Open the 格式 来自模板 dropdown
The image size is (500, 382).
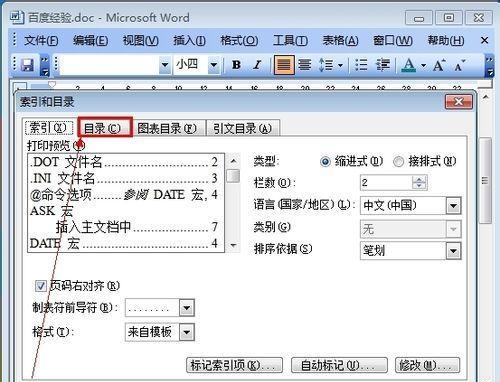(x=186, y=332)
